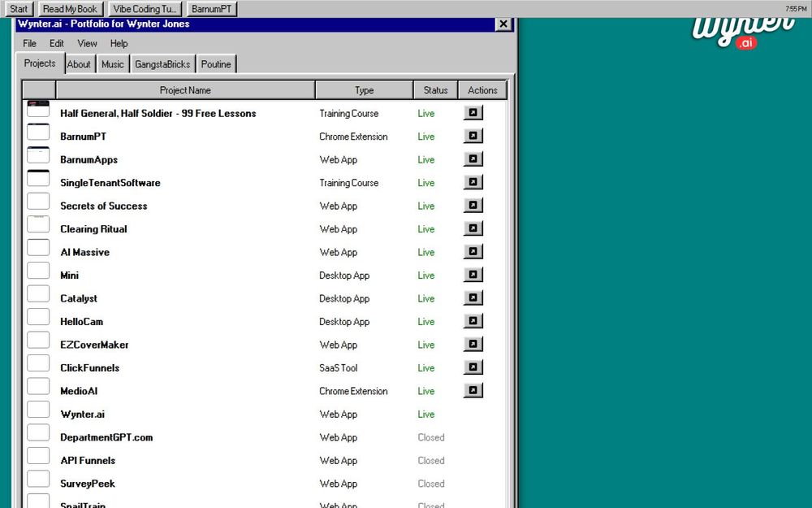
Task: Switch to the Music tab
Action: point(112,64)
